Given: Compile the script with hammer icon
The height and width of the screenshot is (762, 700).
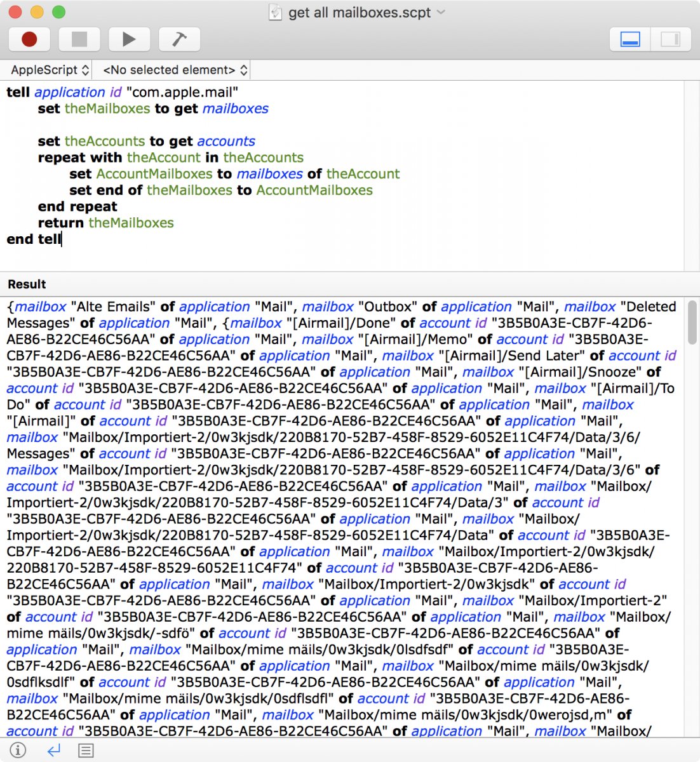Looking at the screenshot, I should (179, 39).
